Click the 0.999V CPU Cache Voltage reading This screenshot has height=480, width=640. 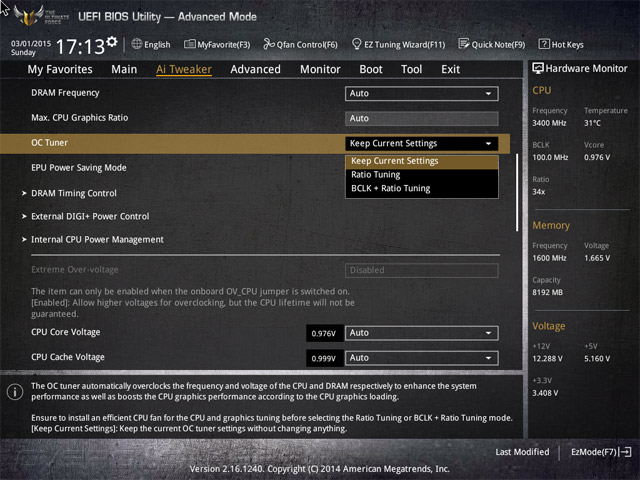(x=324, y=358)
